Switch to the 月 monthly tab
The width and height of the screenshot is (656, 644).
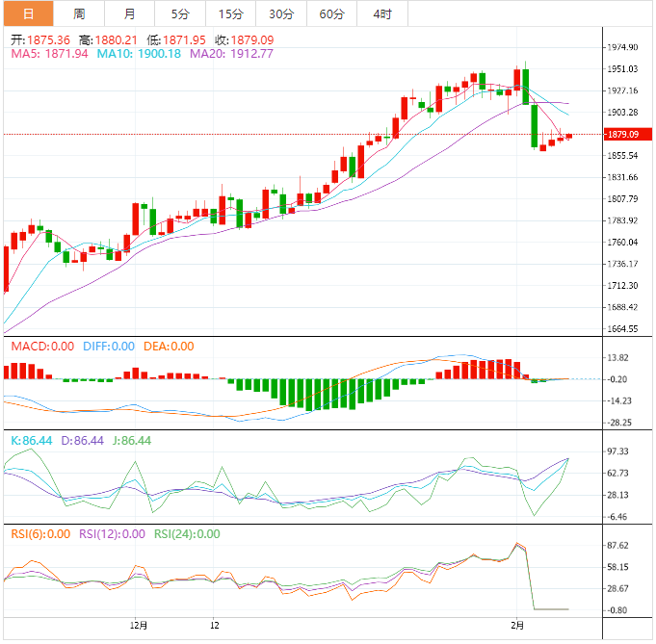pyautogui.click(x=130, y=13)
